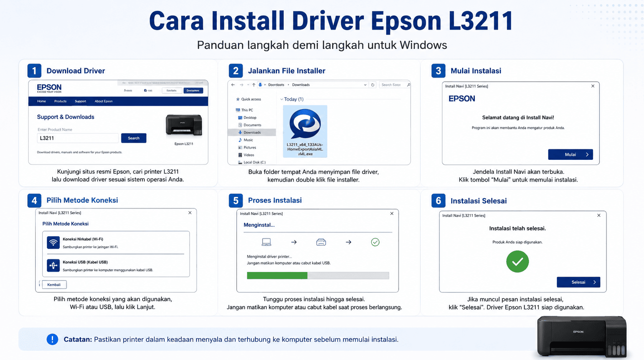Screen dimensions: 644x360
Task: Refresh the Downloads folder in File Explorer
Action: point(373,85)
